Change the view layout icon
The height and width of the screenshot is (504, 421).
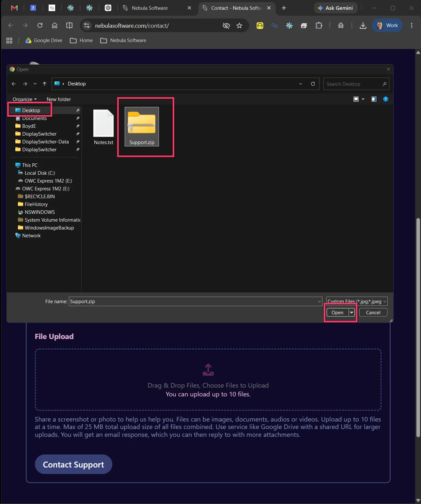(x=356, y=99)
